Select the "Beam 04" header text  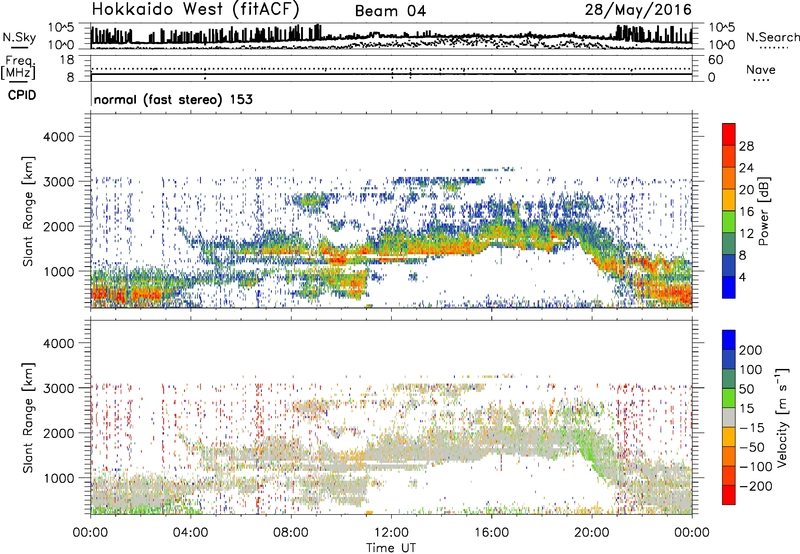(390, 11)
